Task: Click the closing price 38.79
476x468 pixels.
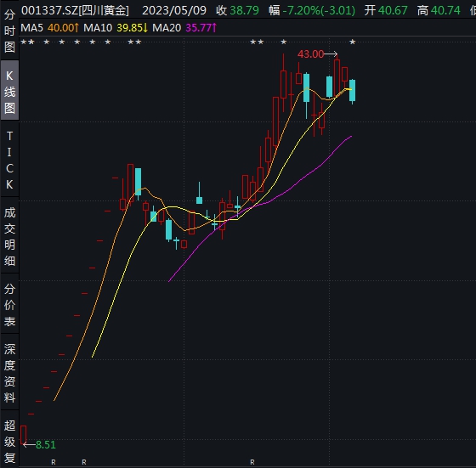Action: [245, 10]
